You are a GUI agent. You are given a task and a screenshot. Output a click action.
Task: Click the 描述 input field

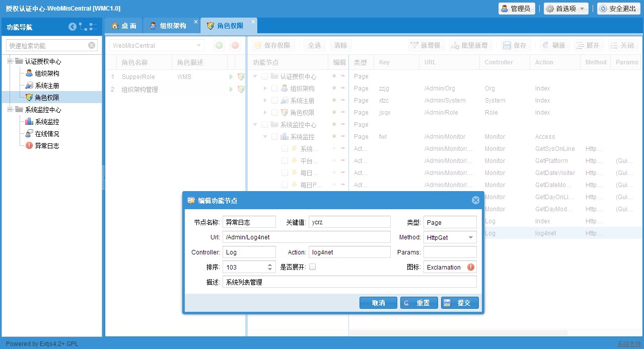[349, 282]
